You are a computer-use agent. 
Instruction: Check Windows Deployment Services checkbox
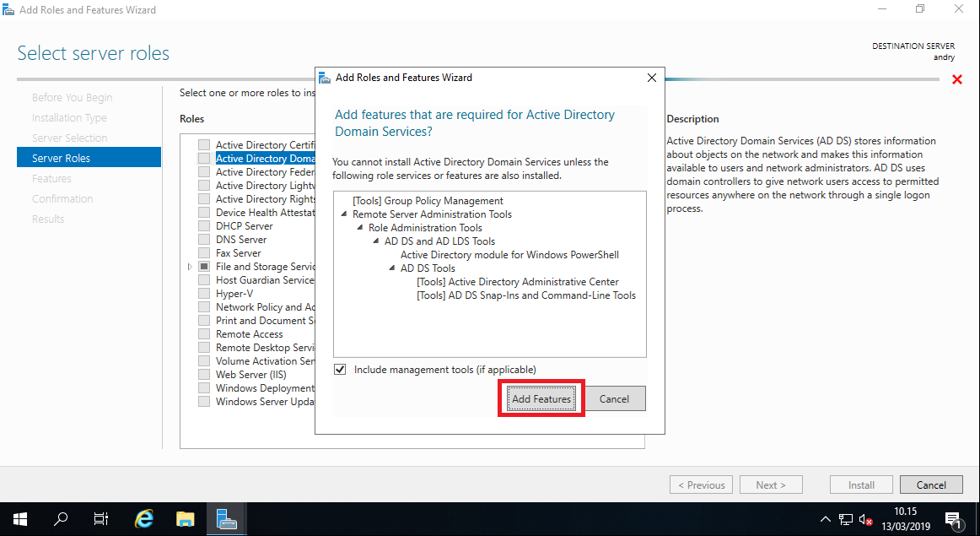(204, 387)
